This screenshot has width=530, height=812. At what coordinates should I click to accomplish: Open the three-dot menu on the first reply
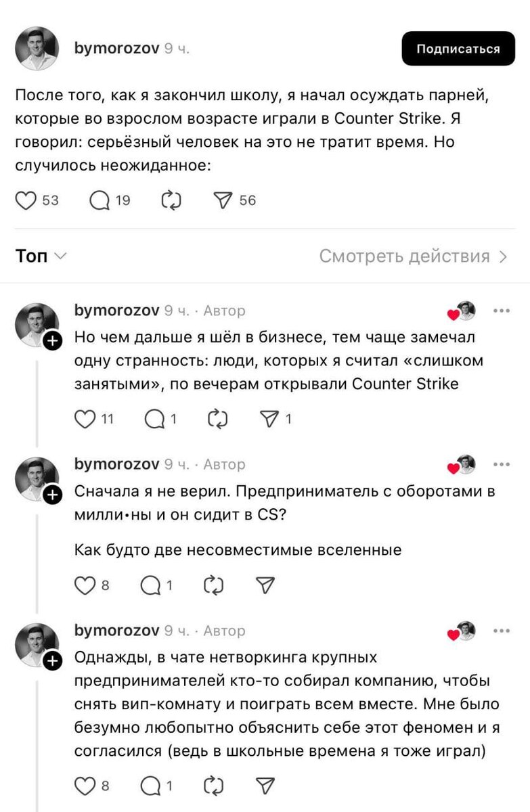[502, 310]
